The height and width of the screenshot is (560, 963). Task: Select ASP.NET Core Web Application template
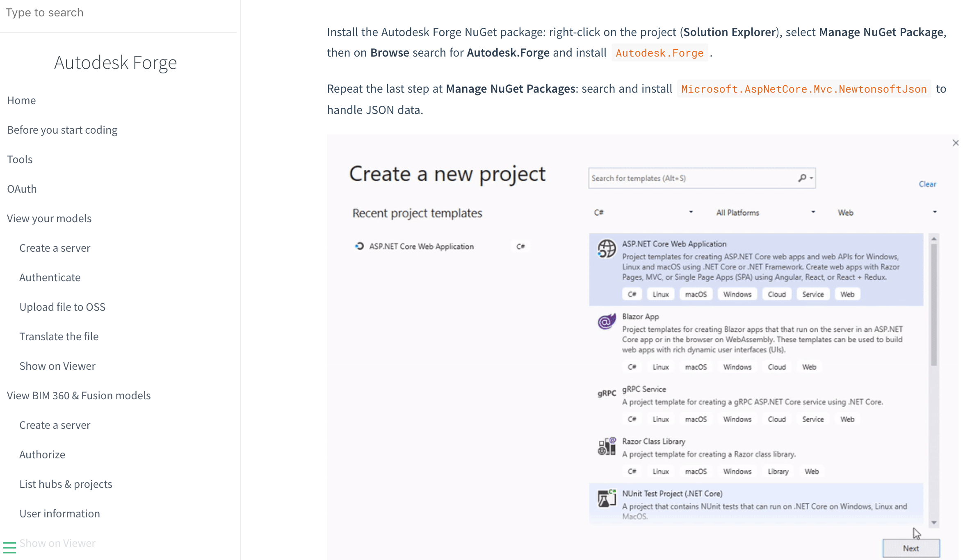click(x=756, y=269)
